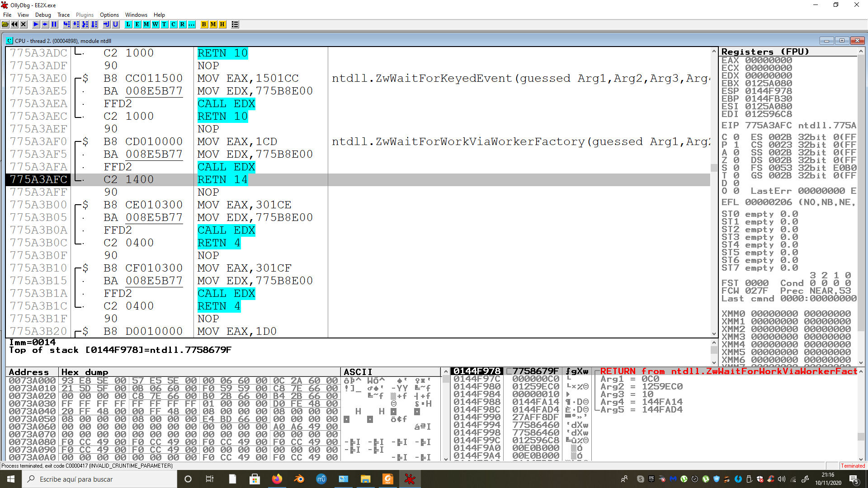Open the File menu
868x488 pixels.
click(8, 14)
